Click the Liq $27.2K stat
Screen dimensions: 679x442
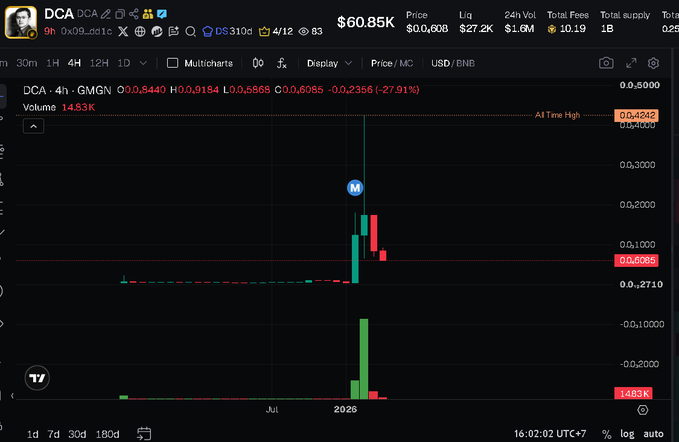click(476, 22)
